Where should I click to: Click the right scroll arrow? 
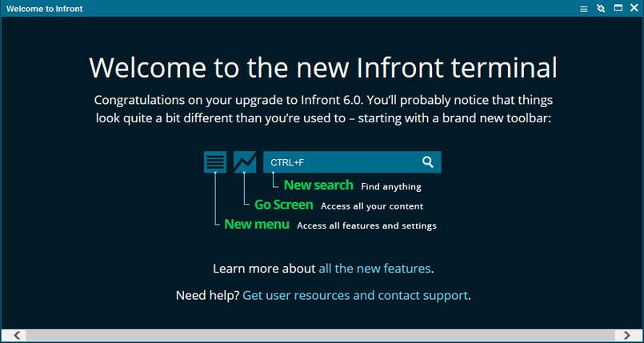pos(626,335)
